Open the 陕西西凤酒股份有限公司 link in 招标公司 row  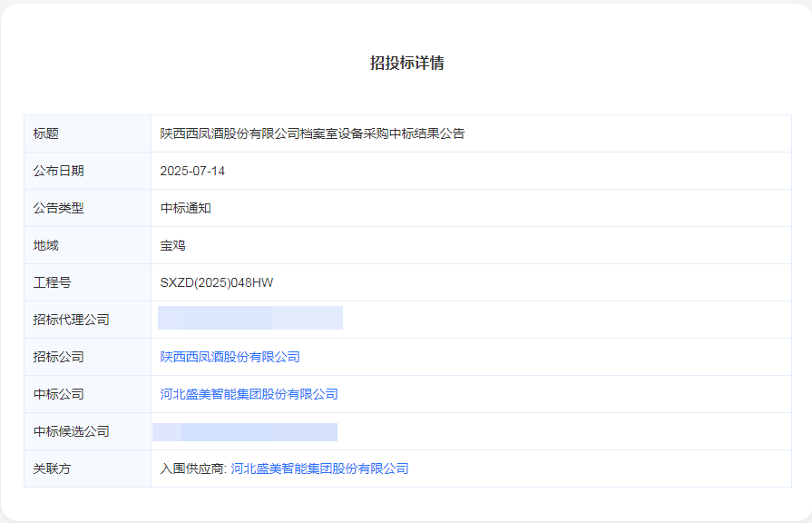[x=230, y=357]
